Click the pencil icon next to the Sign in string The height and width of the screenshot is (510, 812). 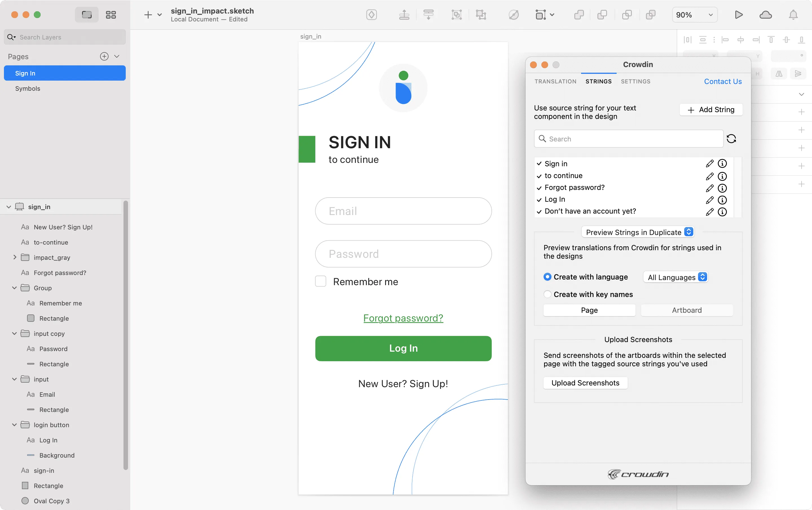tap(709, 163)
